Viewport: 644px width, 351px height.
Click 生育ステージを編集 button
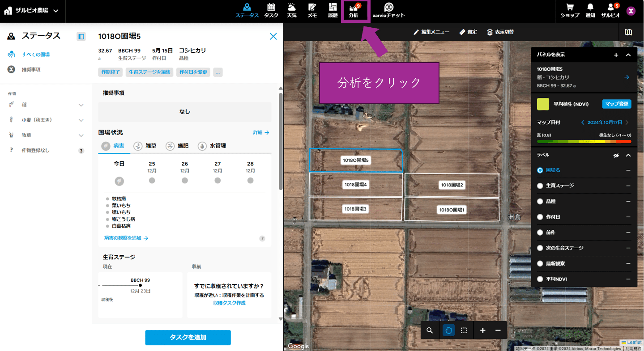pyautogui.click(x=149, y=72)
